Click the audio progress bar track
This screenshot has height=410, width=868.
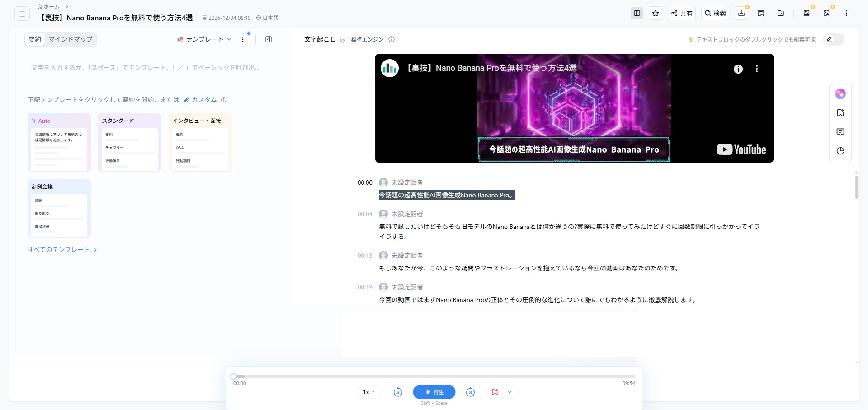point(434,376)
